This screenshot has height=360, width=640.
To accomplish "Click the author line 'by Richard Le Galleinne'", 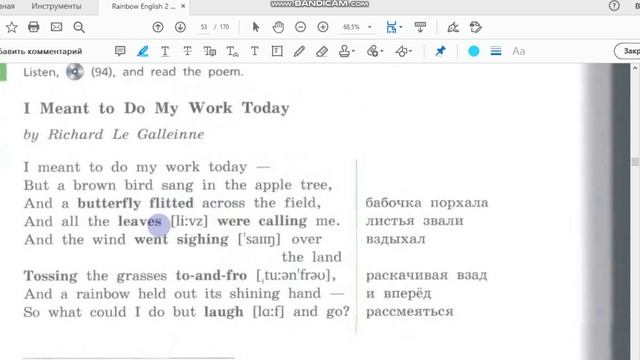I will pos(114,134).
